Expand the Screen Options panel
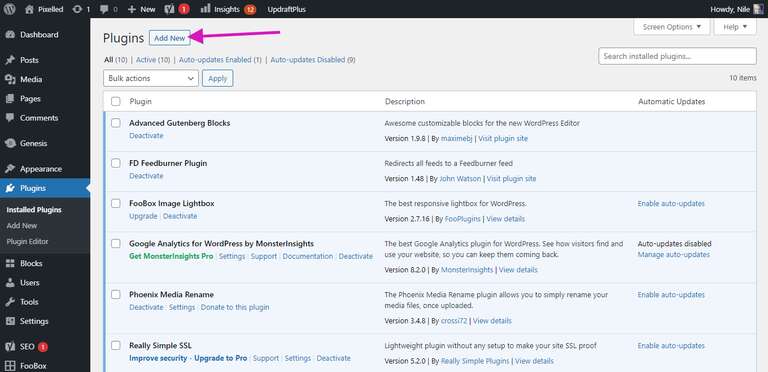The image size is (768, 372). [672, 27]
